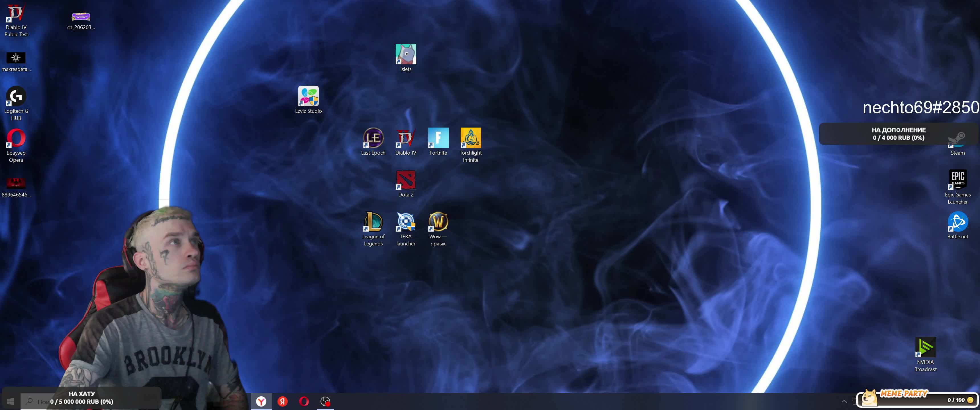This screenshot has width=980, height=410.
Task: Select the Logitech G HUB shortcut
Action: [16, 97]
